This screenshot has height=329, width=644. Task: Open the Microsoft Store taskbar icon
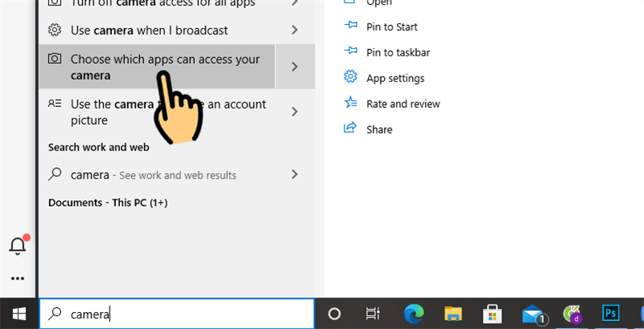pyautogui.click(x=492, y=314)
